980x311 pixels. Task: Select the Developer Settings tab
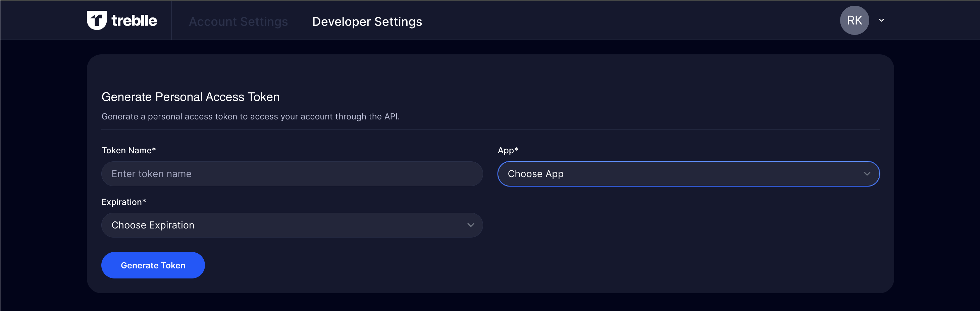click(367, 22)
